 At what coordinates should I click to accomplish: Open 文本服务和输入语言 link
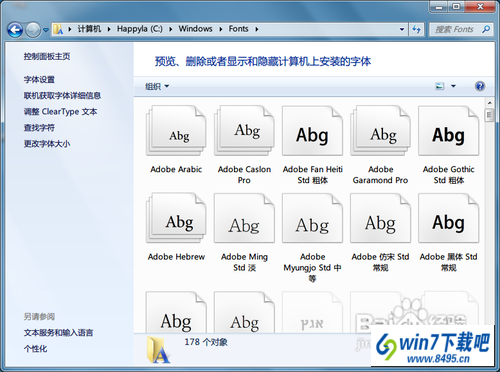point(58,332)
